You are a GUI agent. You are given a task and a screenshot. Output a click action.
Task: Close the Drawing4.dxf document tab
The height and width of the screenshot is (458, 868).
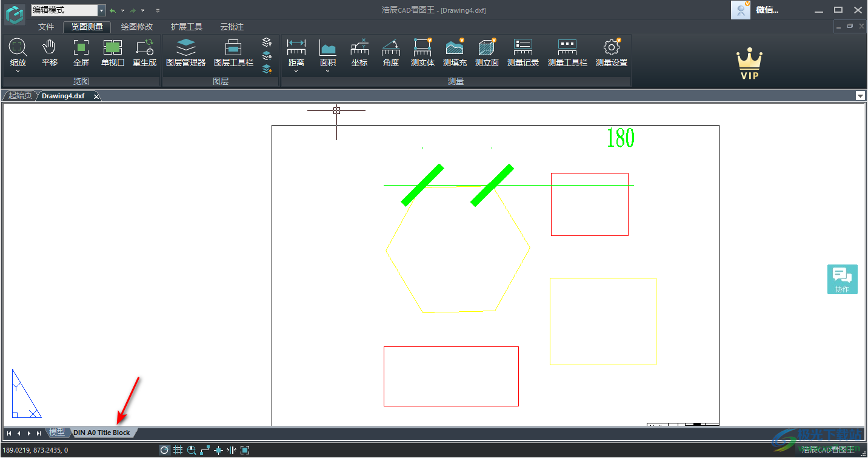(96, 96)
